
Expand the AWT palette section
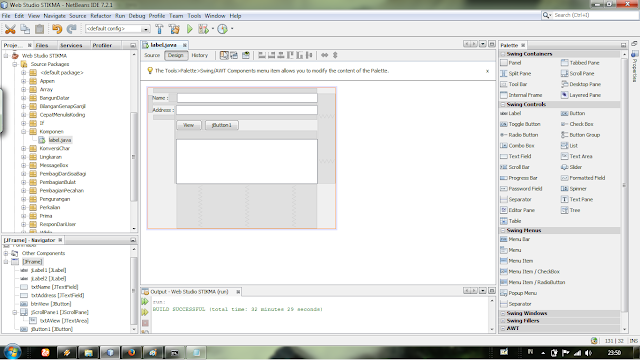point(503,328)
